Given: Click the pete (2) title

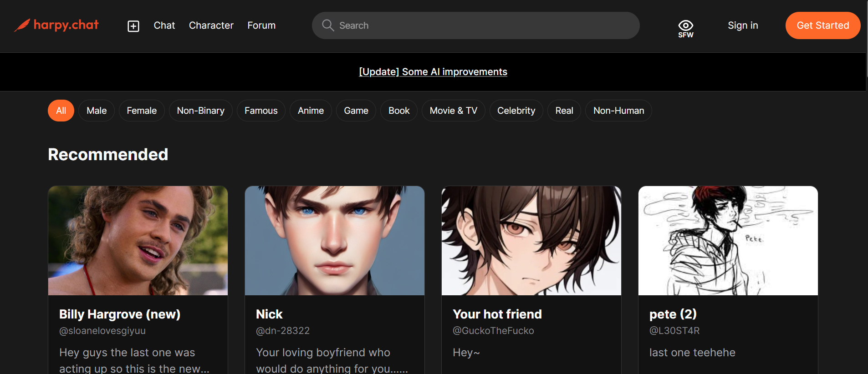Looking at the screenshot, I should [x=673, y=314].
